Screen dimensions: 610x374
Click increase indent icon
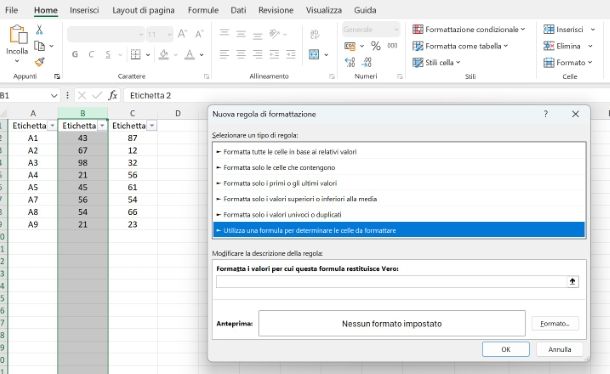coord(291,54)
